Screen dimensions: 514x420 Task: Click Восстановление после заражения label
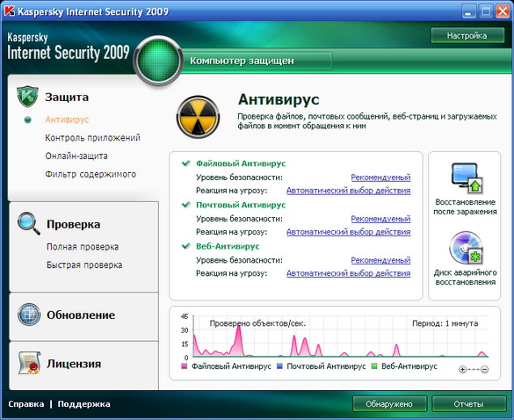(x=465, y=206)
